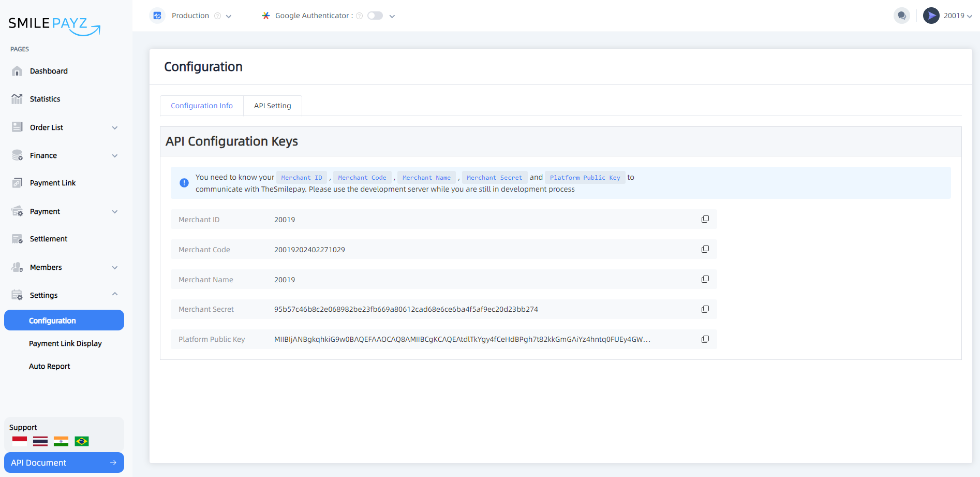The width and height of the screenshot is (980, 477).
Task: Copy the Merchant Code value
Action: pos(705,249)
